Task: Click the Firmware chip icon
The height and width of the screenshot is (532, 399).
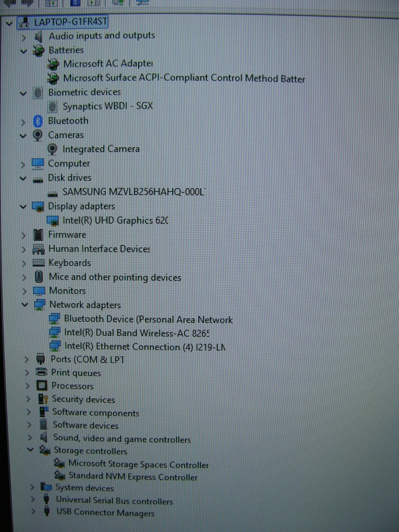Action: tap(38, 235)
